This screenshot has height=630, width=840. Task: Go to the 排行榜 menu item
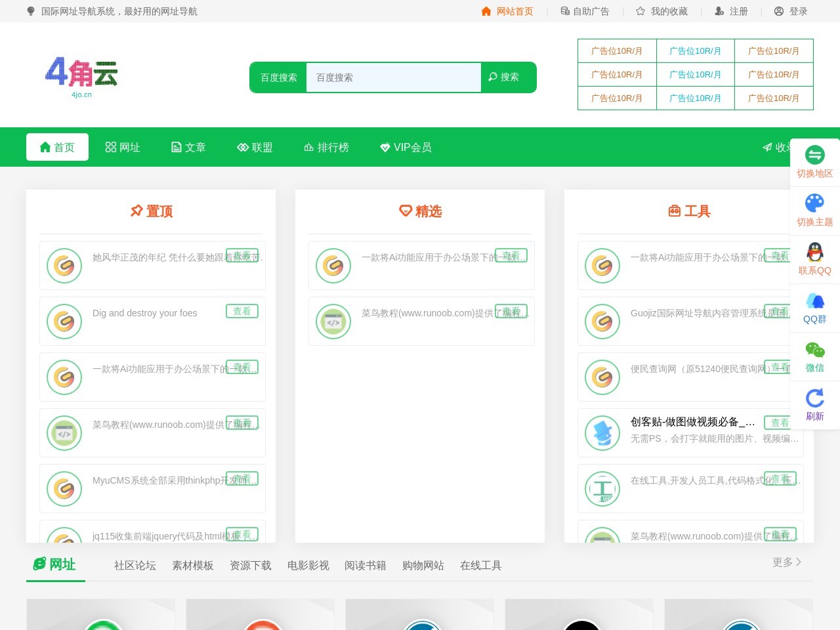tap(326, 148)
